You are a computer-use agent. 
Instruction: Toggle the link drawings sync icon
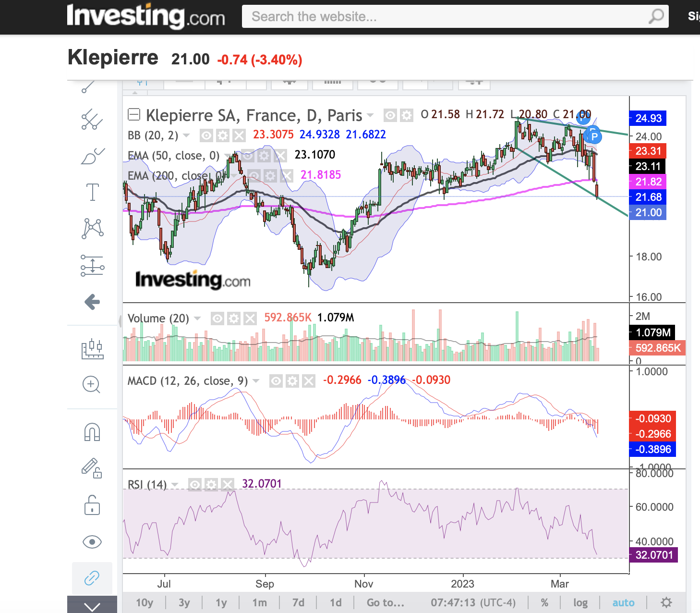tap(92, 578)
